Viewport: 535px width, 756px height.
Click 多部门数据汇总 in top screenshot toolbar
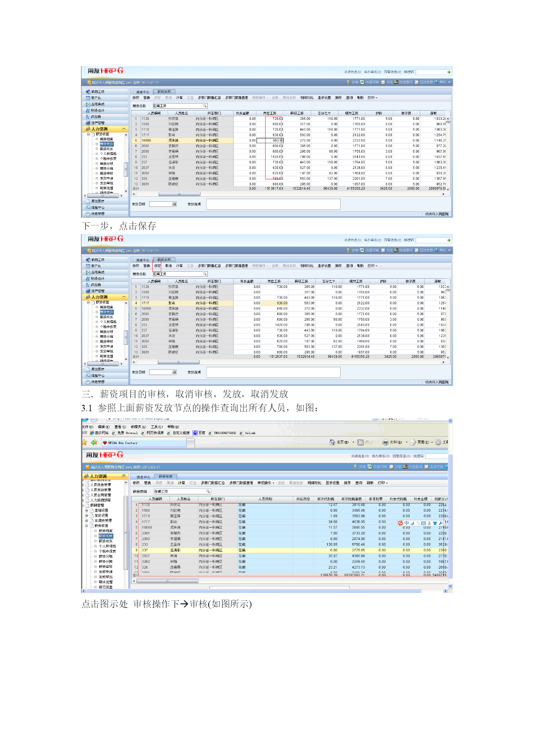[x=210, y=98]
